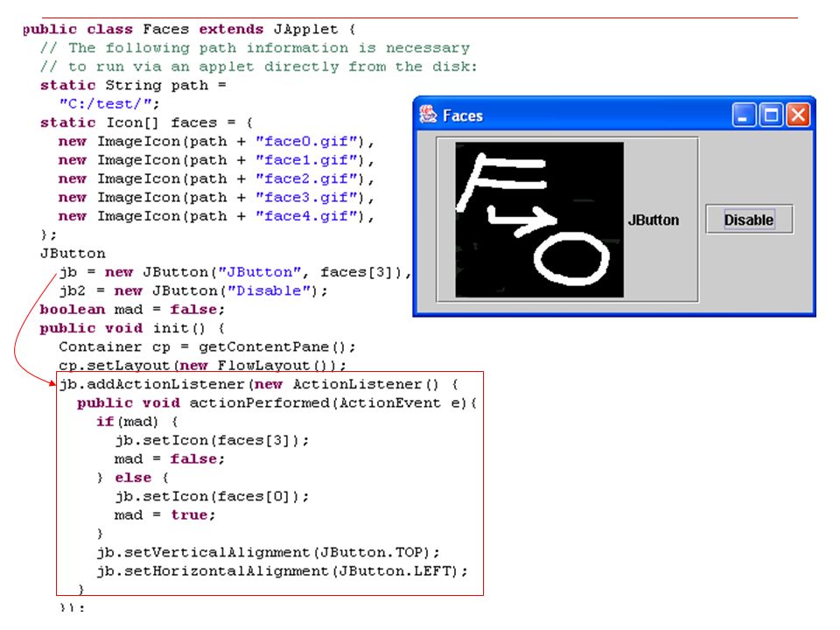840x630 pixels.
Task: Click the Faces window title text
Action: pyautogui.click(x=463, y=115)
